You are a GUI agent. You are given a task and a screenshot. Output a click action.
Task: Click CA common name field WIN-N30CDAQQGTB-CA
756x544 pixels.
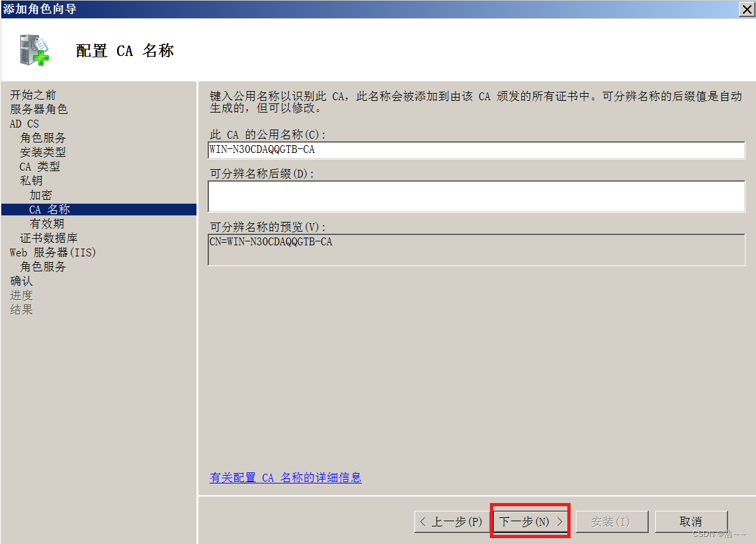[476, 150]
